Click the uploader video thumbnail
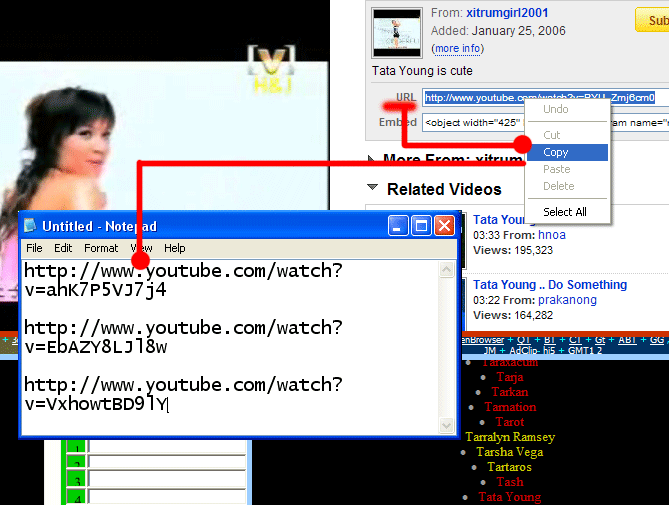 point(397,33)
